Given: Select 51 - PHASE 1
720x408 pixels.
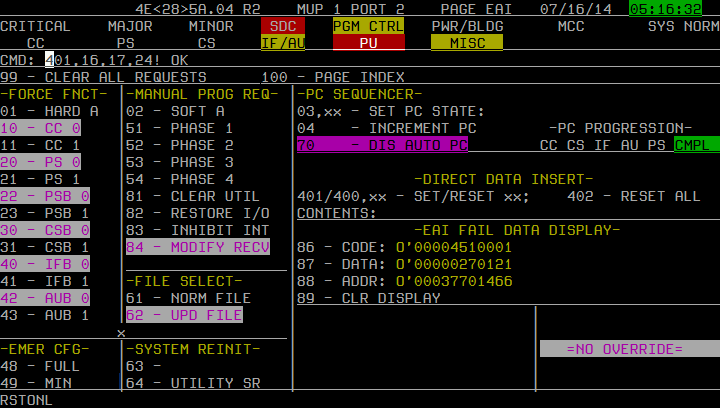Looking at the screenshot, I should 180,128.
